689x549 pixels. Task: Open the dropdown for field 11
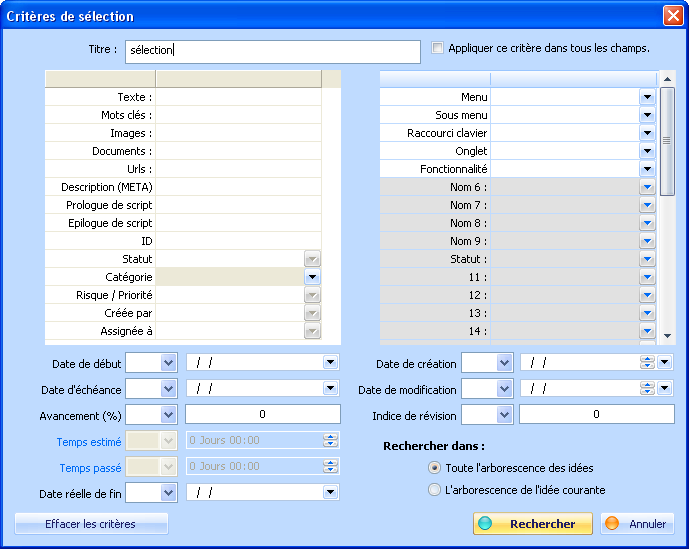[x=647, y=277]
